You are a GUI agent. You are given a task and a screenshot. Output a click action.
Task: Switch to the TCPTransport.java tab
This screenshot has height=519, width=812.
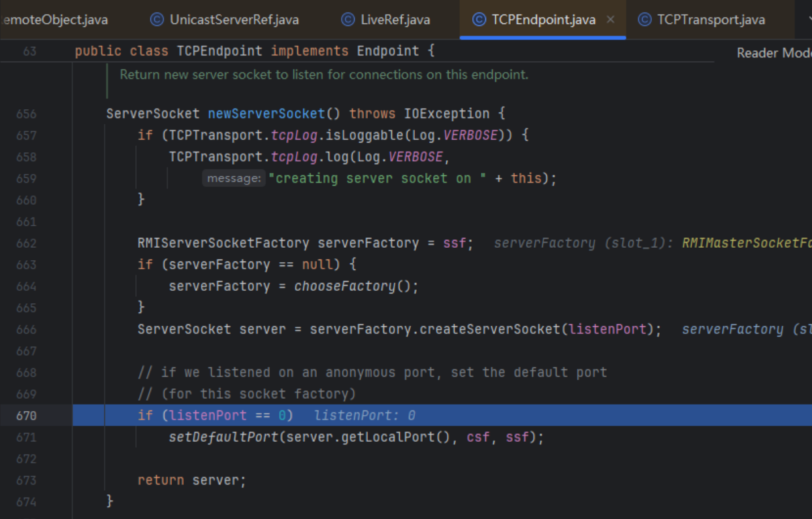click(710, 20)
